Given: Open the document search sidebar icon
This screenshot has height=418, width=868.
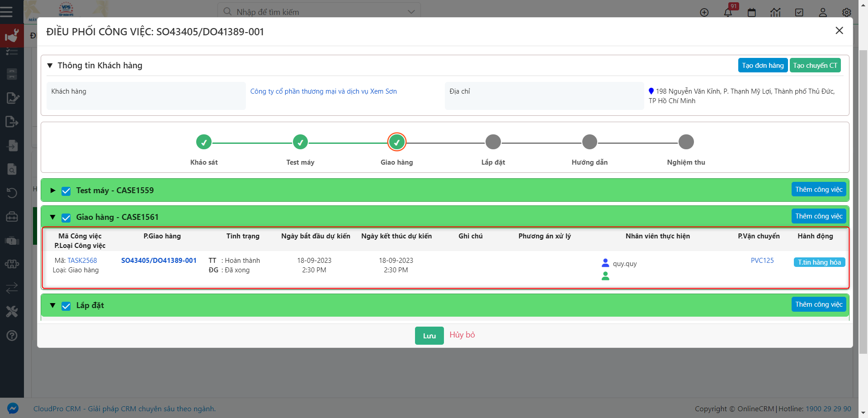Looking at the screenshot, I should [x=12, y=169].
